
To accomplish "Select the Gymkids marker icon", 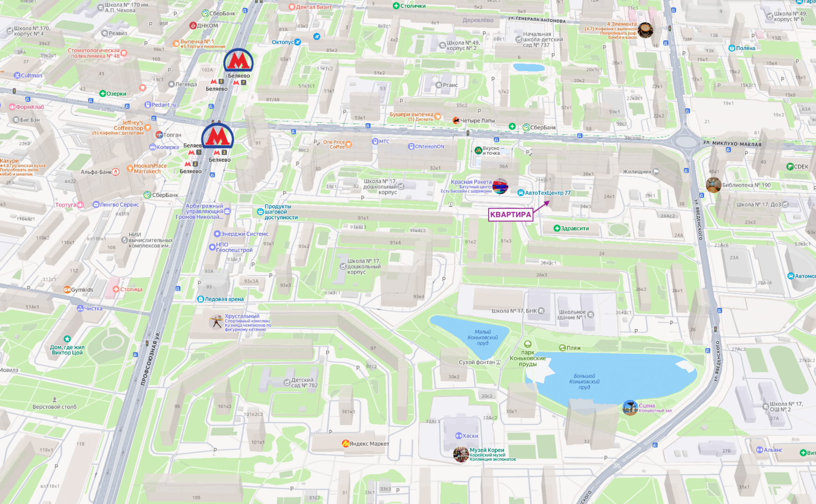I will pos(67,290).
